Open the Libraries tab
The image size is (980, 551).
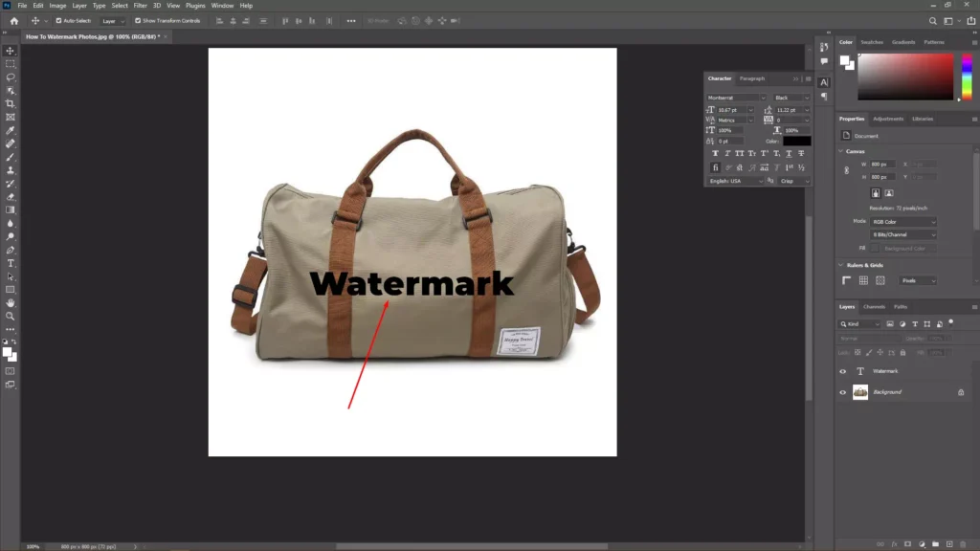tap(922, 119)
